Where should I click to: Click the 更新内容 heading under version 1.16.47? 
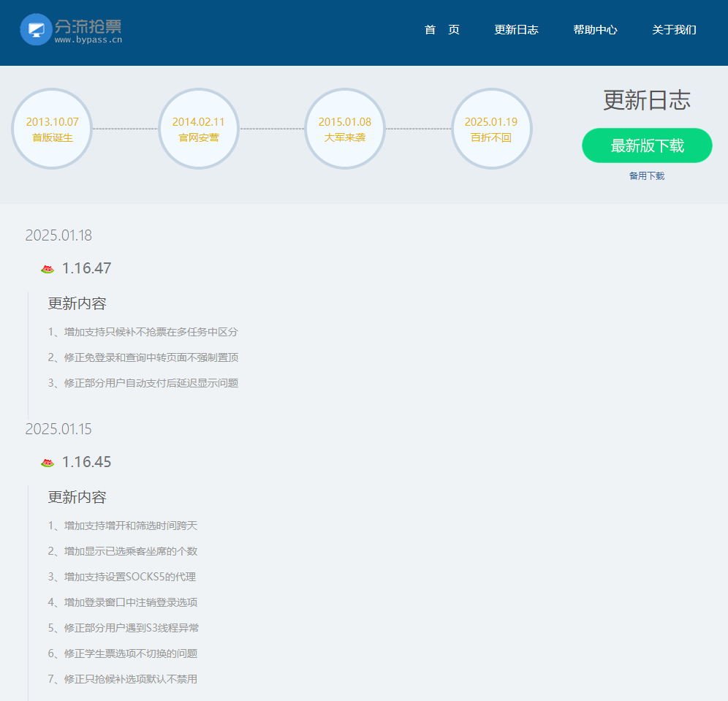pos(77,303)
